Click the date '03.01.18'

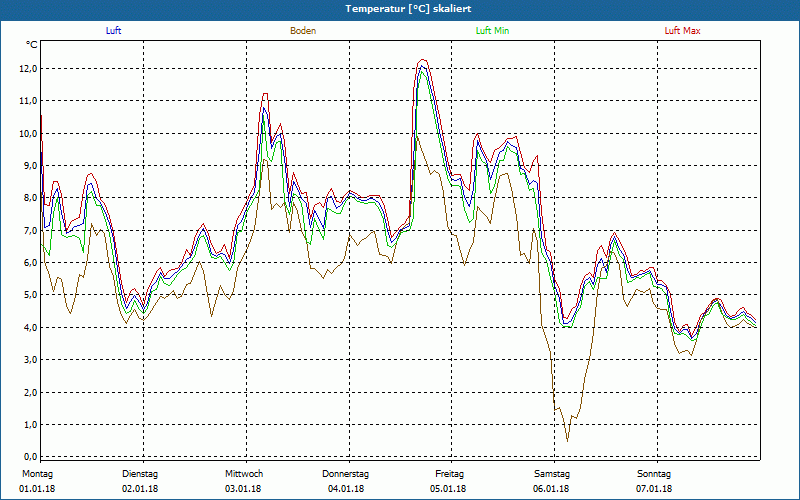243,489
